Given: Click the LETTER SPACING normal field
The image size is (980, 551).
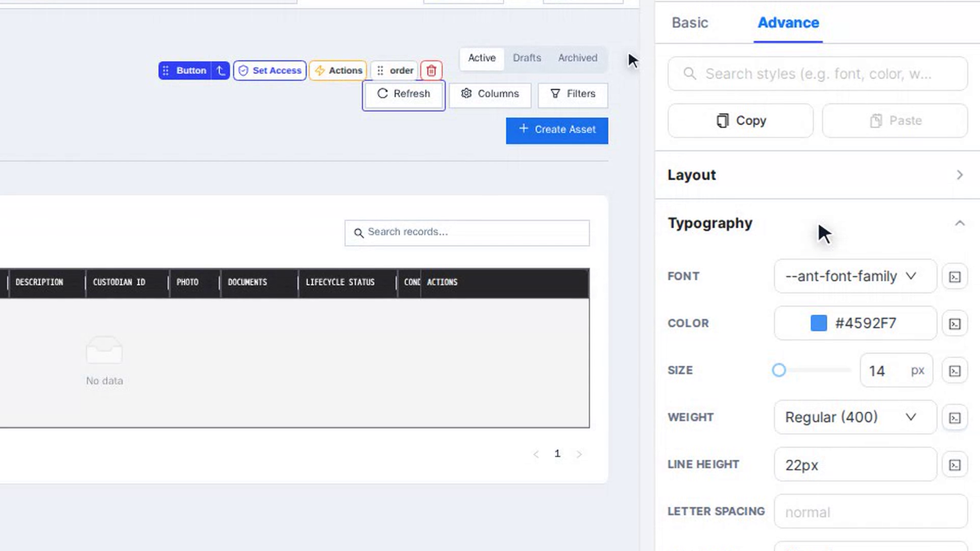Looking at the screenshot, I should (x=871, y=511).
